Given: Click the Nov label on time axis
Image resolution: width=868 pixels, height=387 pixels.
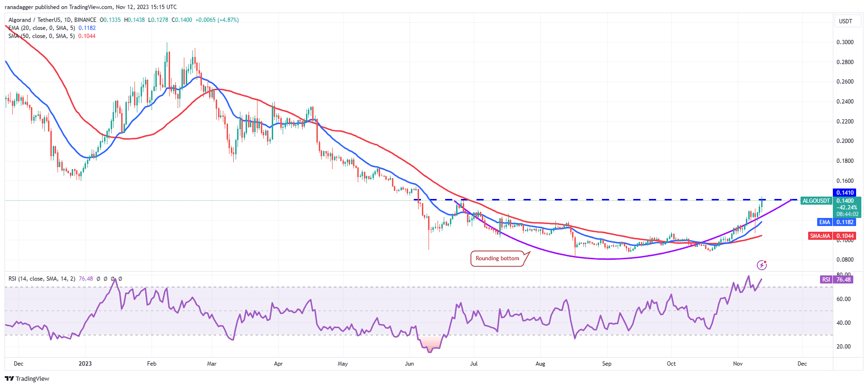Looking at the screenshot, I should tap(738, 364).
